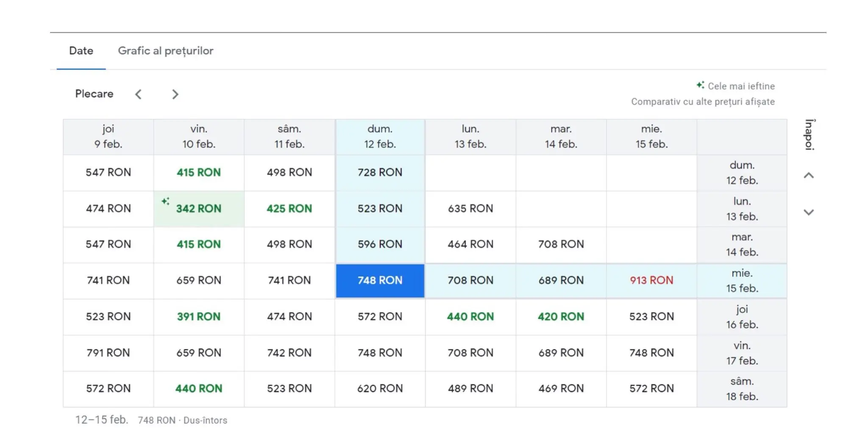Click the sparkle icon next to Cele mai ieftine

pyautogui.click(x=701, y=85)
